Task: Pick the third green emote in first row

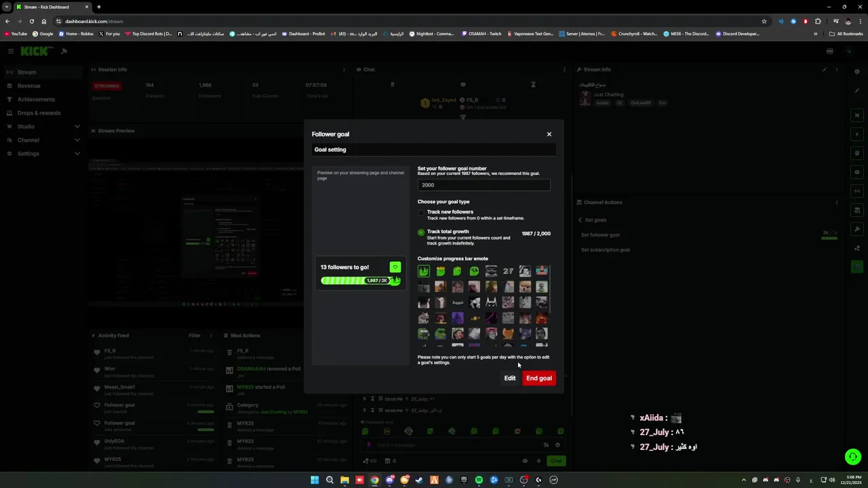Action: pyautogui.click(x=458, y=271)
